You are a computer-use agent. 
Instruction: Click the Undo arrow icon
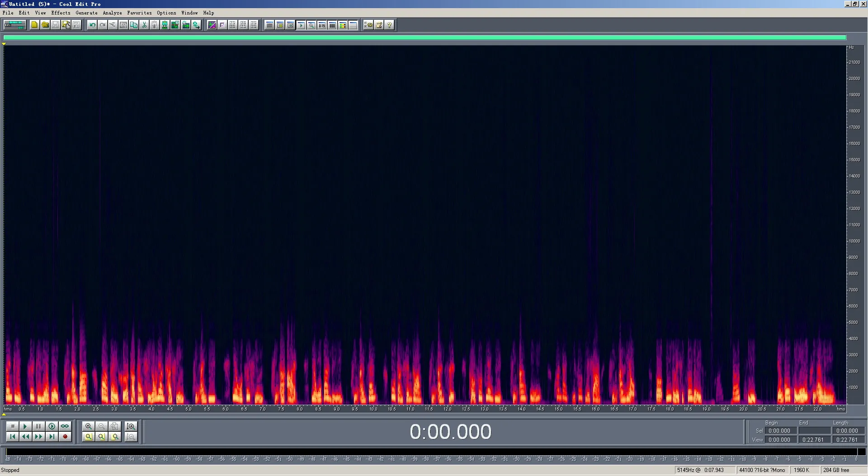click(x=92, y=25)
